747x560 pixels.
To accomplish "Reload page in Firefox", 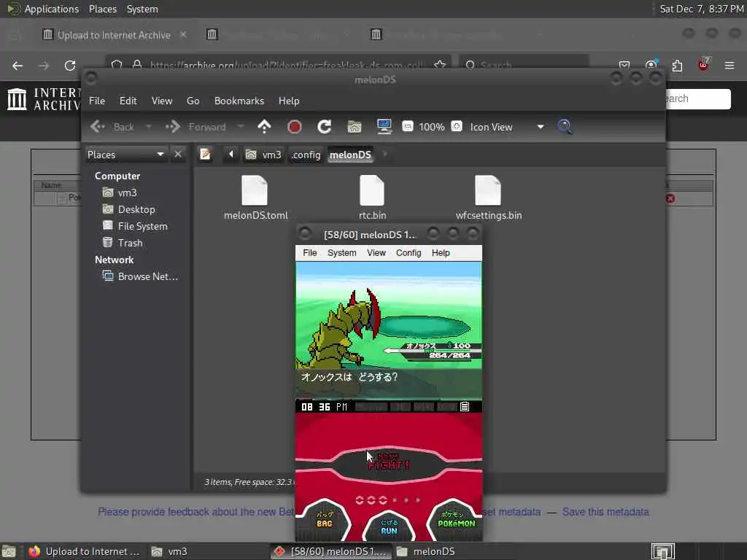I will (x=70, y=66).
